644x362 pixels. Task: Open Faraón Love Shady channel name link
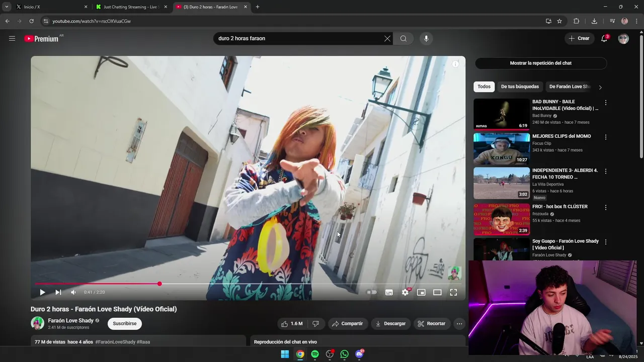pos(70,321)
